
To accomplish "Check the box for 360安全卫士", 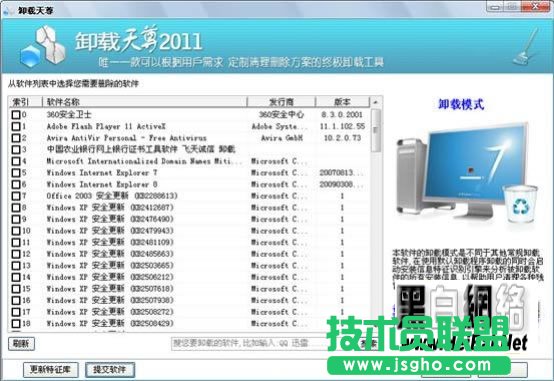I will 16,115.
